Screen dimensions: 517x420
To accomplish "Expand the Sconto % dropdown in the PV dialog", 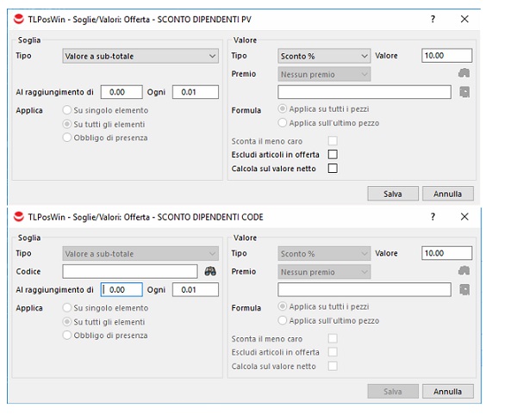I will (324, 56).
